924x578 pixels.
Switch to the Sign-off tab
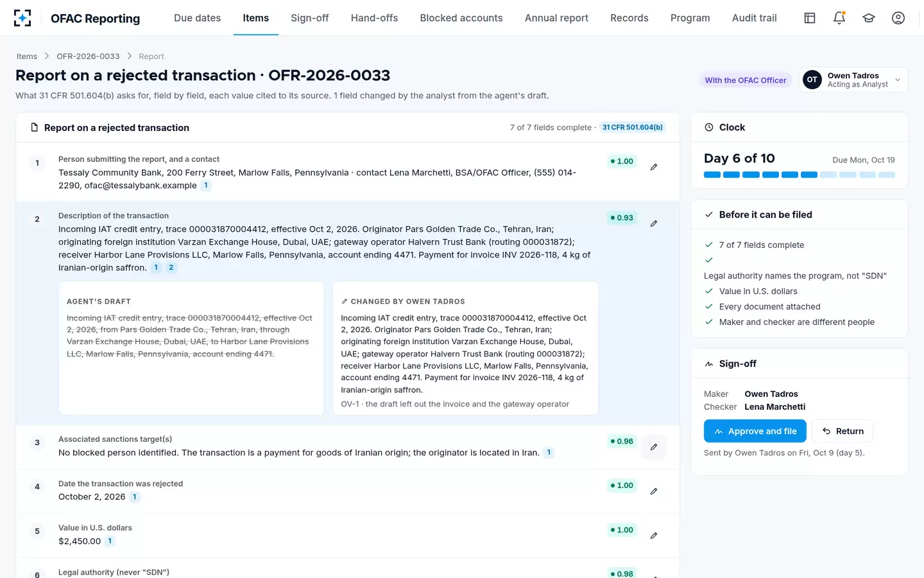(x=310, y=18)
